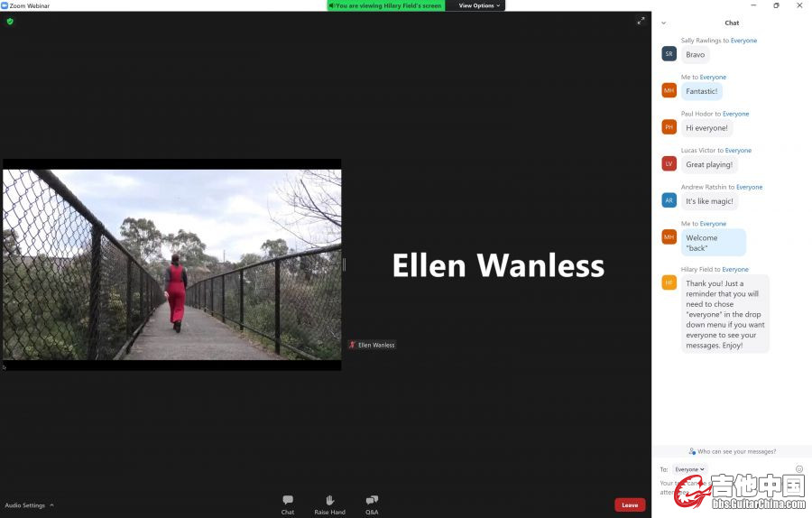Click "Who can see your messages?" link

tap(732, 451)
